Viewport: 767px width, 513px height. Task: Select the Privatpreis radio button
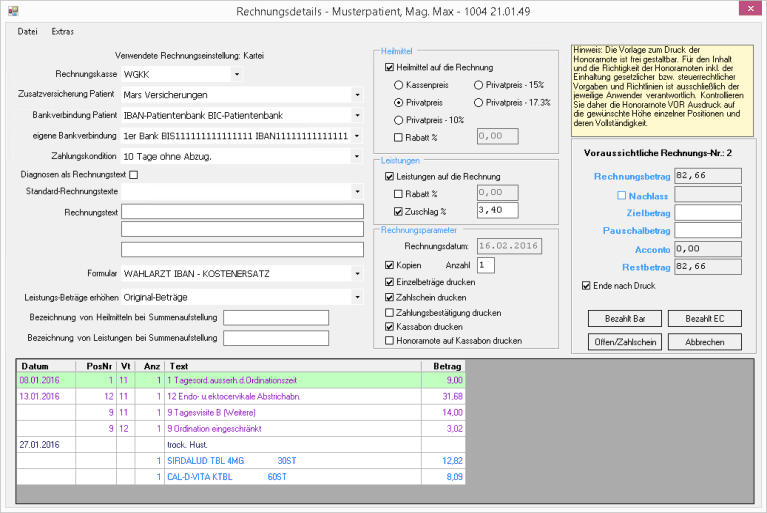click(x=398, y=103)
